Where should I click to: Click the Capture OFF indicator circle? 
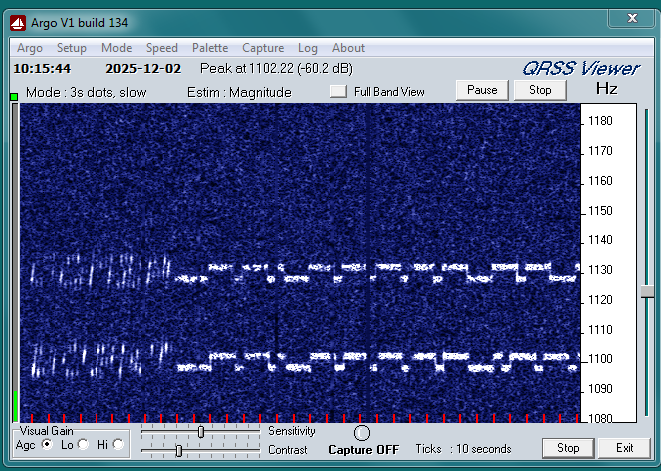(362, 433)
